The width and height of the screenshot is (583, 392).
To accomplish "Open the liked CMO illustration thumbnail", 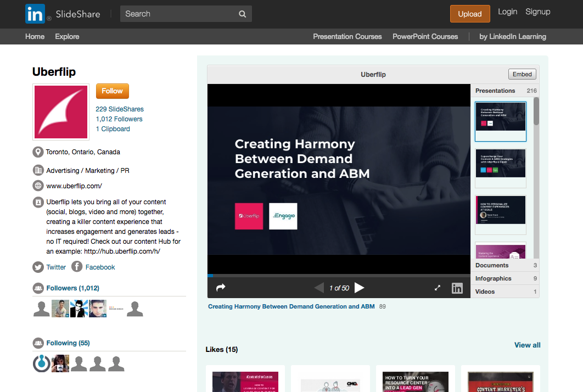I will pos(330,385).
